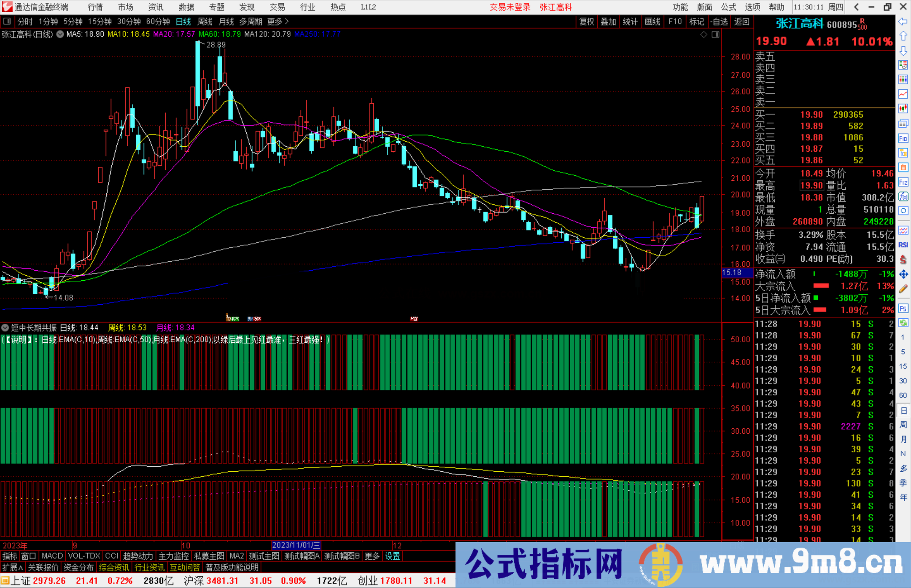Click the four-way move arrows icon

pos(903,274)
